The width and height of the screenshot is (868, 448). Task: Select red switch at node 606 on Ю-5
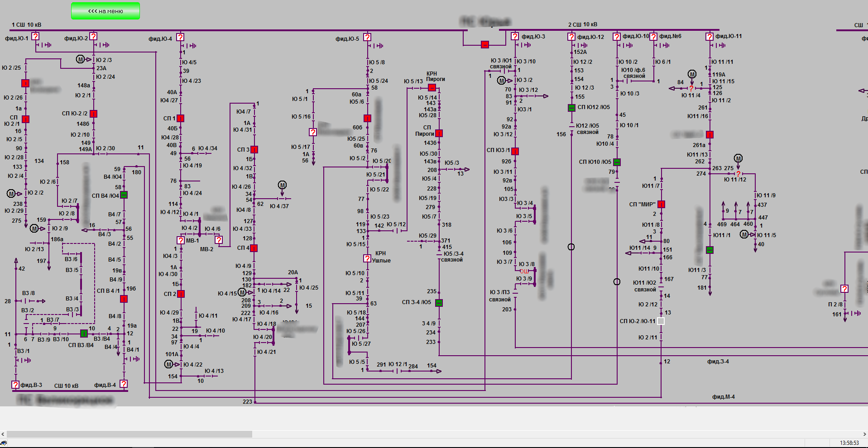(367, 118)
